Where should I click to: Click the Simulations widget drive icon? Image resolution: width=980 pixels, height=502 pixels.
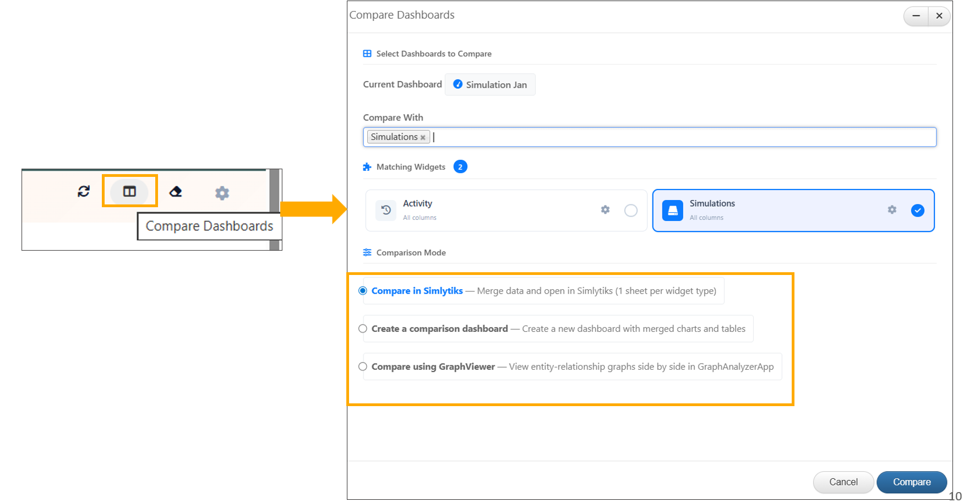tap(672, 210)
